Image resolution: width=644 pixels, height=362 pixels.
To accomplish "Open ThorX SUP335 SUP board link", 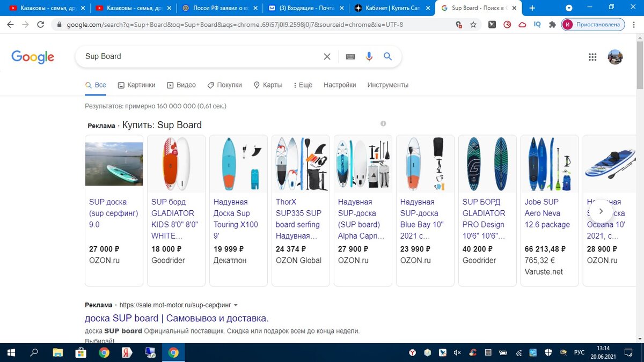I will pos(298,219).
